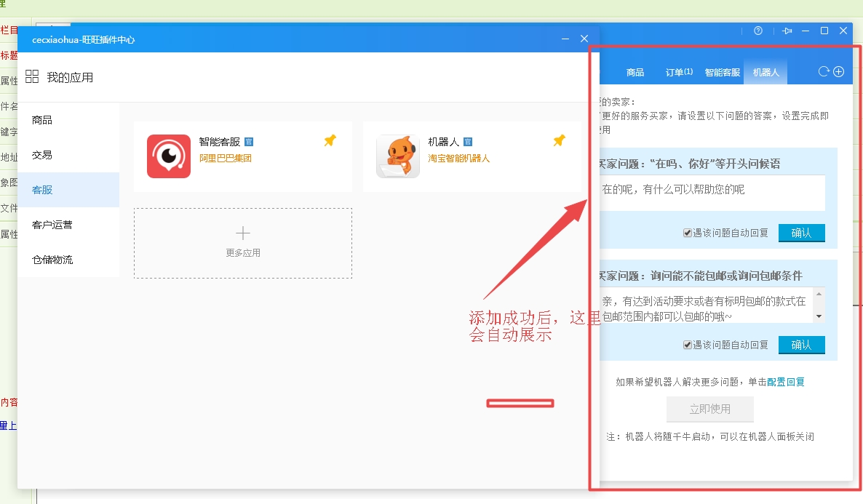Uncheck auto-reply for the greeting question
This screenshot has width=863, height=504.
pos(688,233)
